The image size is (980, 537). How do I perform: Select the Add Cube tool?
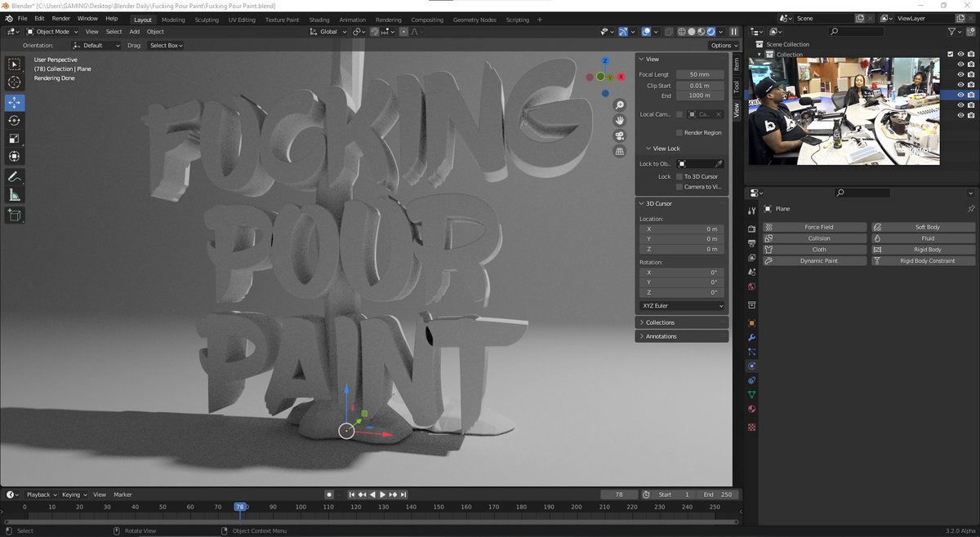coord(15,215)
